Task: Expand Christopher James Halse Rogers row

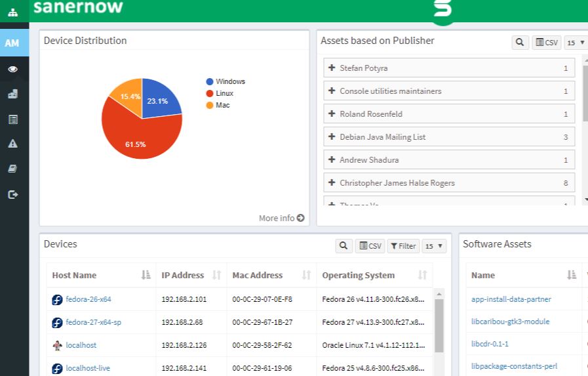Action: coord(449,182)
